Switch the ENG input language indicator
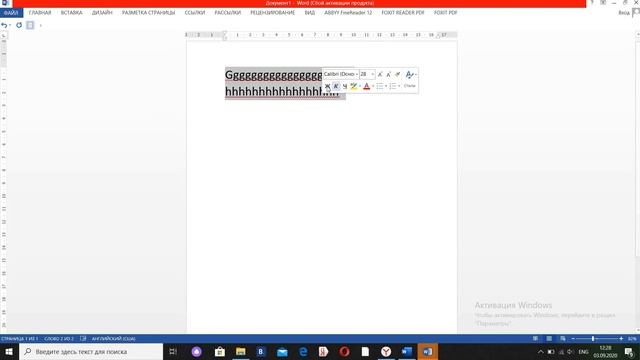The image size is (640, 360). tap(584, 352)
